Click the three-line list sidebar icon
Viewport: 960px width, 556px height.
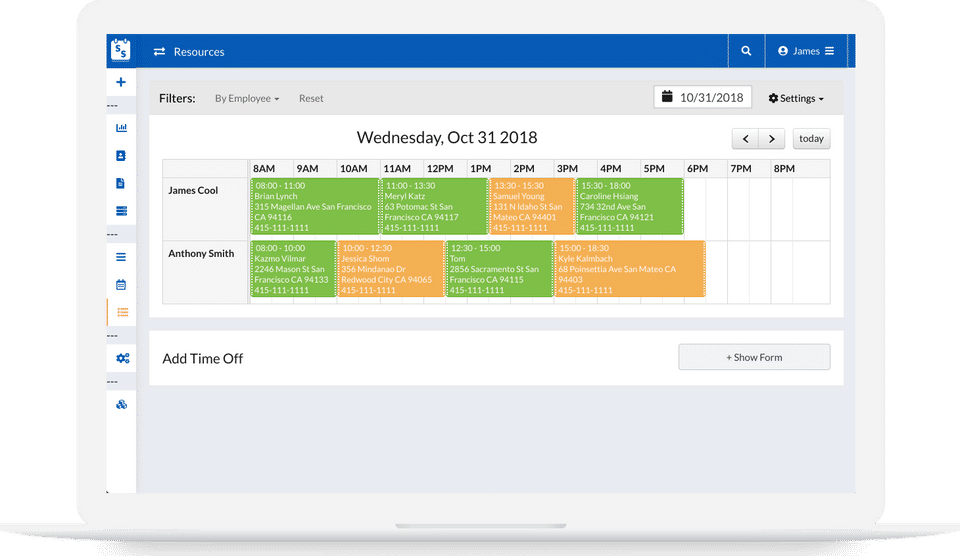pyautogui.click(x=121, y=257)
